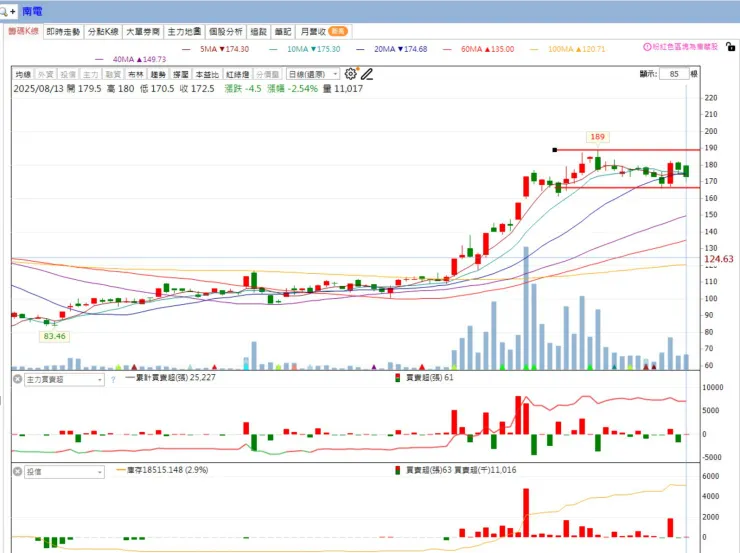
Task: Open the 主力買賣超 indicator dropdown
Action: [x=64, y=379]
